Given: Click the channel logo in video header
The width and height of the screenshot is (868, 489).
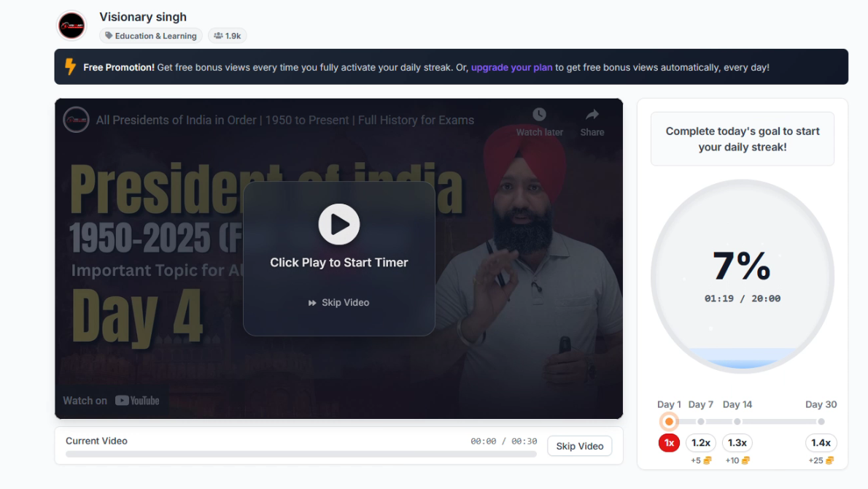Looking at the screenshot, I should [x=76, y=120].
